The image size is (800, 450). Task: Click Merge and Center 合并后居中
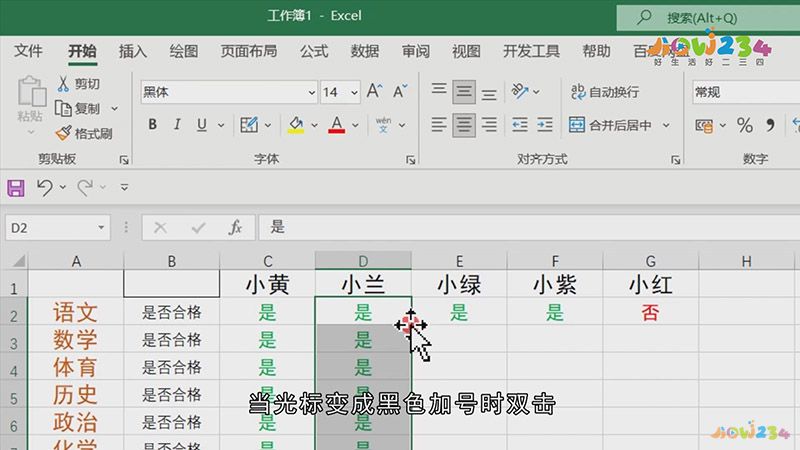611,125
